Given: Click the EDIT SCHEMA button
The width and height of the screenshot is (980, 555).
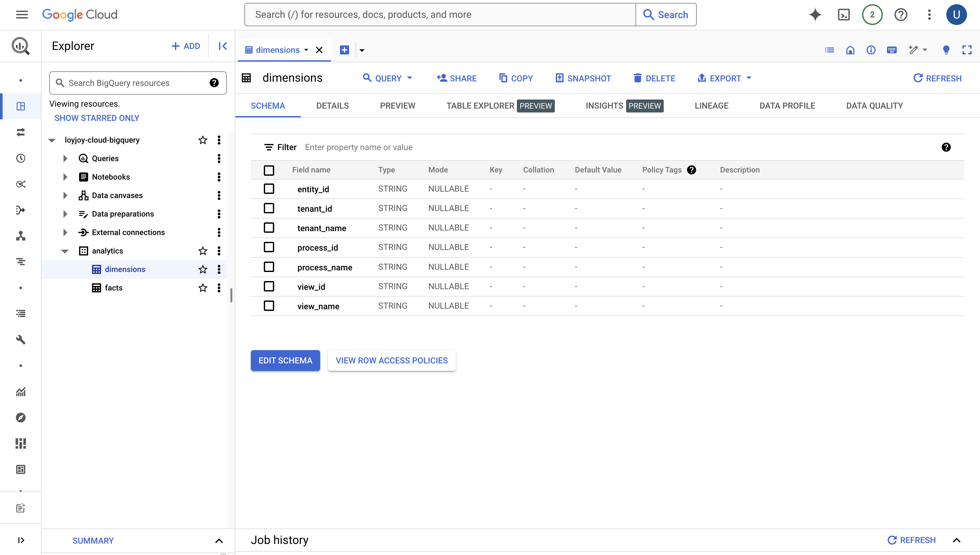Looking at the screenshot, I should pos(285,360).
